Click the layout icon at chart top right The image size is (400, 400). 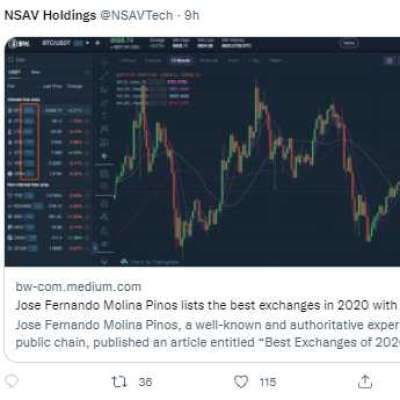pos(389,60)
